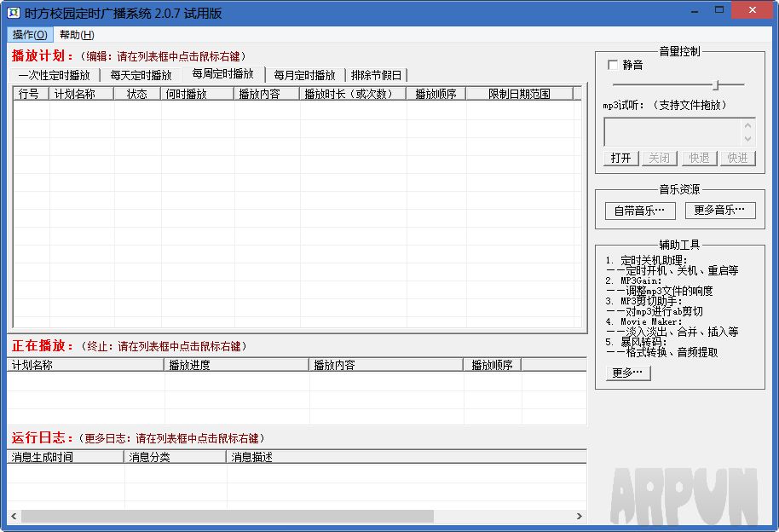
Task: Open the 排除节假日 tab
Action: [378, 74]
